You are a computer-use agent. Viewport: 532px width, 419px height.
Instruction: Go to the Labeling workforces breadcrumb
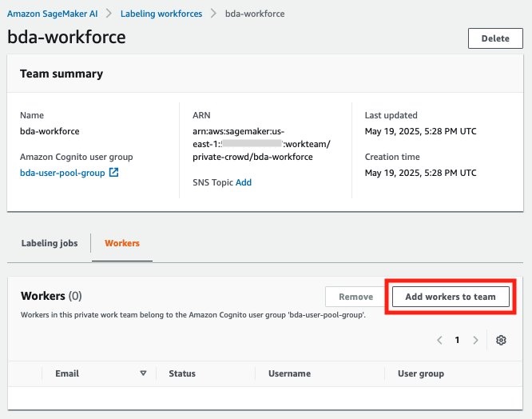(x=161, y=14)
